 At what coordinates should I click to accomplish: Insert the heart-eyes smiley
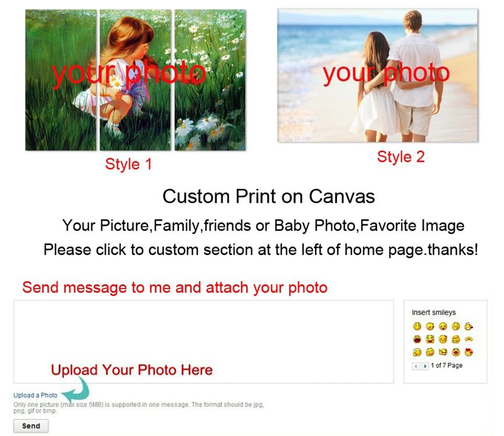click(468, 352)
